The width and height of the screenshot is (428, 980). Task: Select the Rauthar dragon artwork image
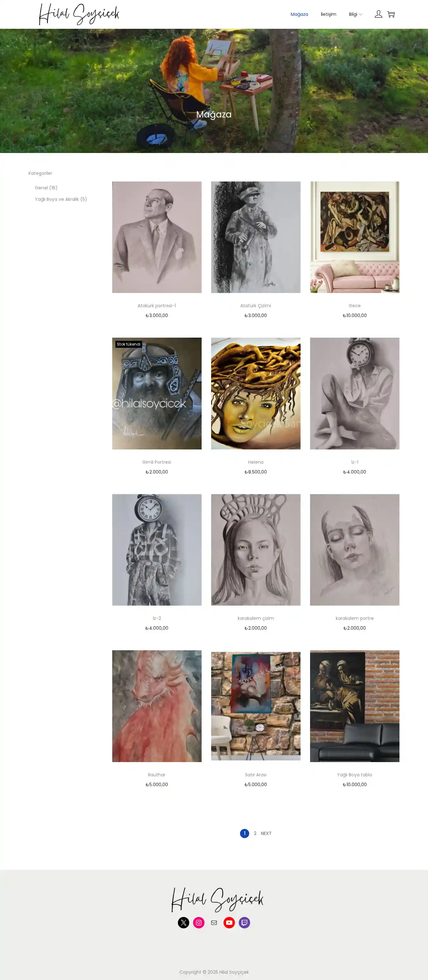[157, 706]
